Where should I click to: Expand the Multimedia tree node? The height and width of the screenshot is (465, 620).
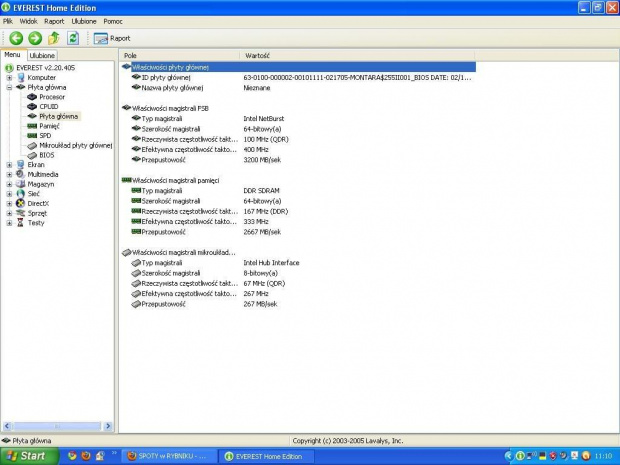9,174
